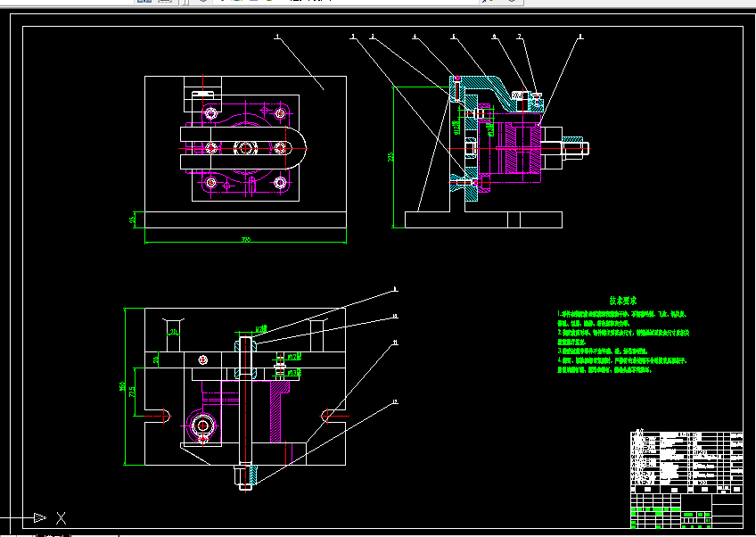Select the last green technical requirements line

coord(604,370)
